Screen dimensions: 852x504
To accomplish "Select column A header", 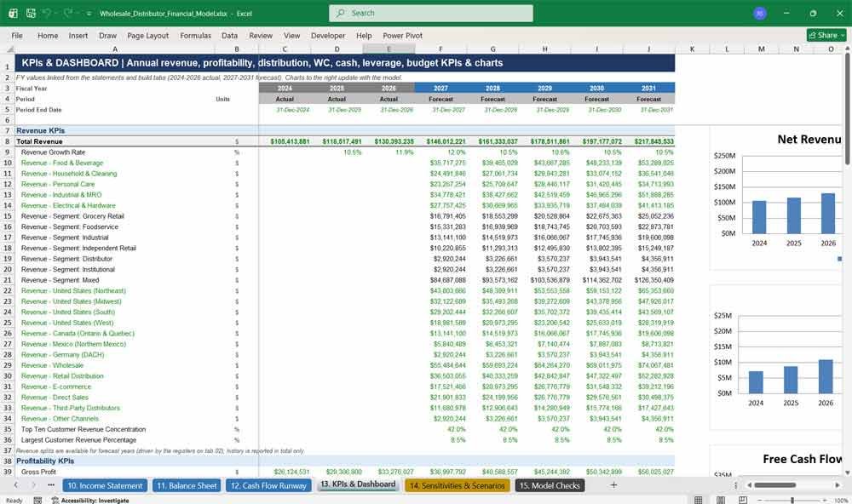I will (115, 49).
